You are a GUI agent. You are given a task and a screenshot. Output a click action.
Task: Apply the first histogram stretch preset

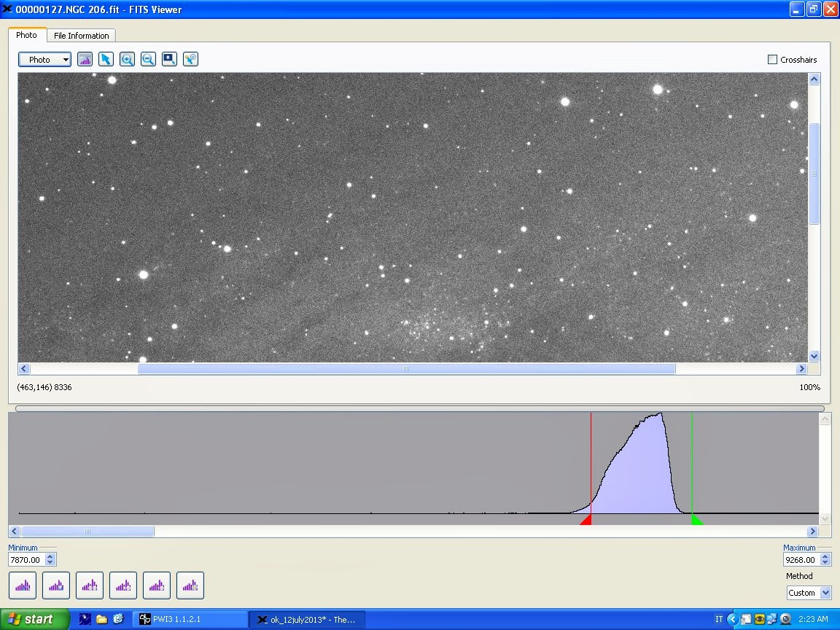[23, 585]
